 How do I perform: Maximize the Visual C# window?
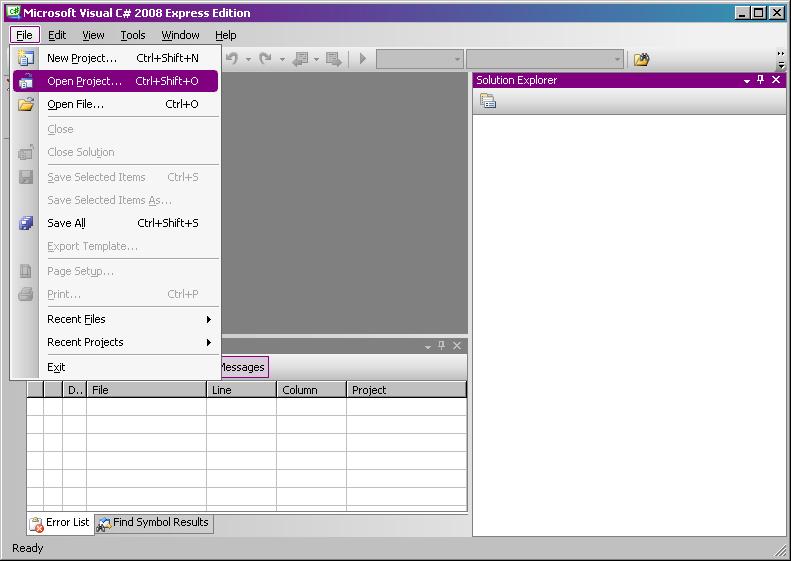758,13
